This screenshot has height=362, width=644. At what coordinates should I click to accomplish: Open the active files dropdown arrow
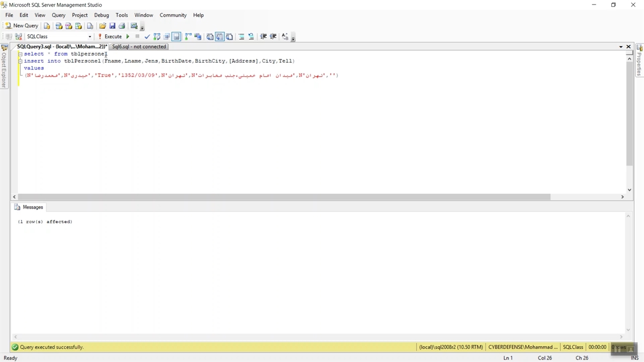620,47
